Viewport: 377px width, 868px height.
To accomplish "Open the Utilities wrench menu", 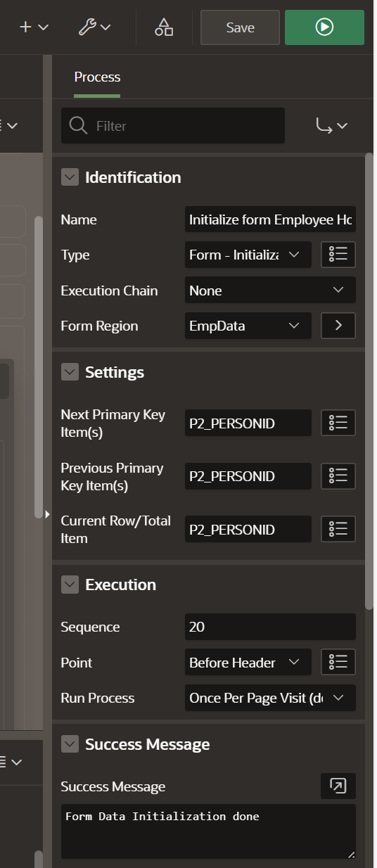I will pyautogui.click(x=94, y=27).
